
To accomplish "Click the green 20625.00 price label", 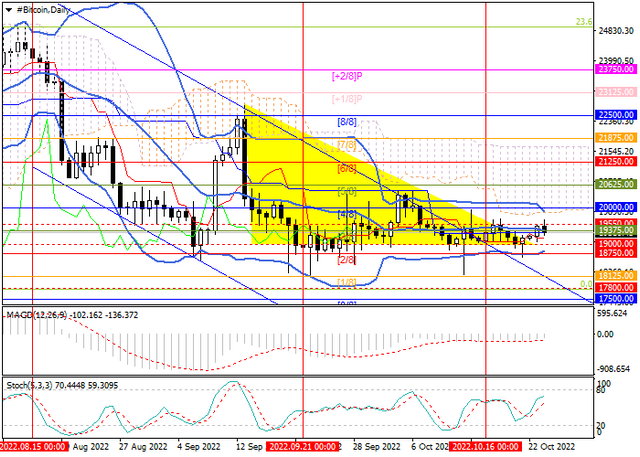I will [x=616, y=184].
